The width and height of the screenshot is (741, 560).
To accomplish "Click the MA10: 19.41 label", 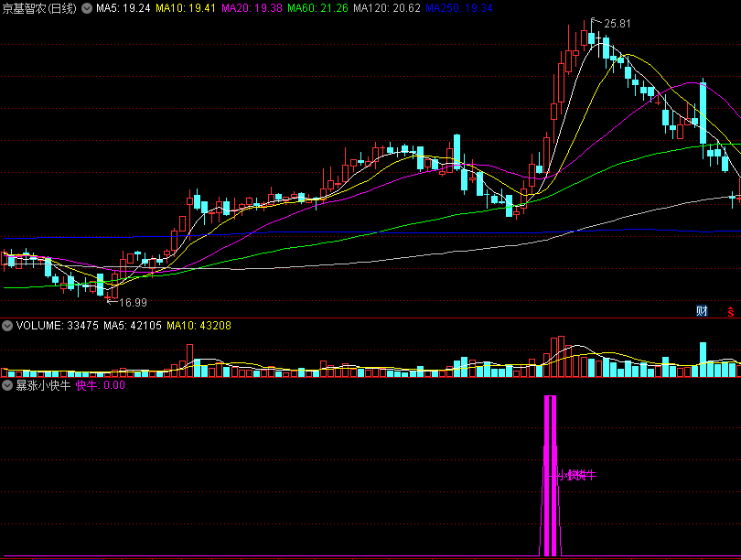I will [x=186, y=8].
